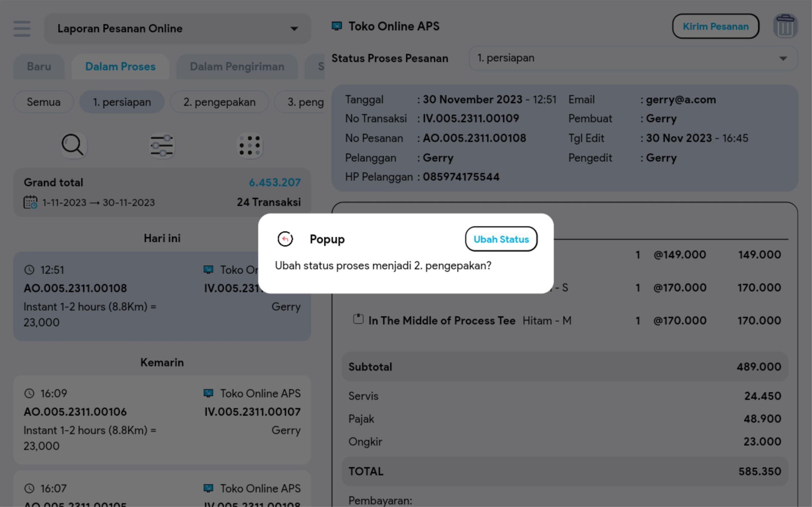Click the popup back arrow icon
The image size is (812, 507).
(x=285, y=239)
